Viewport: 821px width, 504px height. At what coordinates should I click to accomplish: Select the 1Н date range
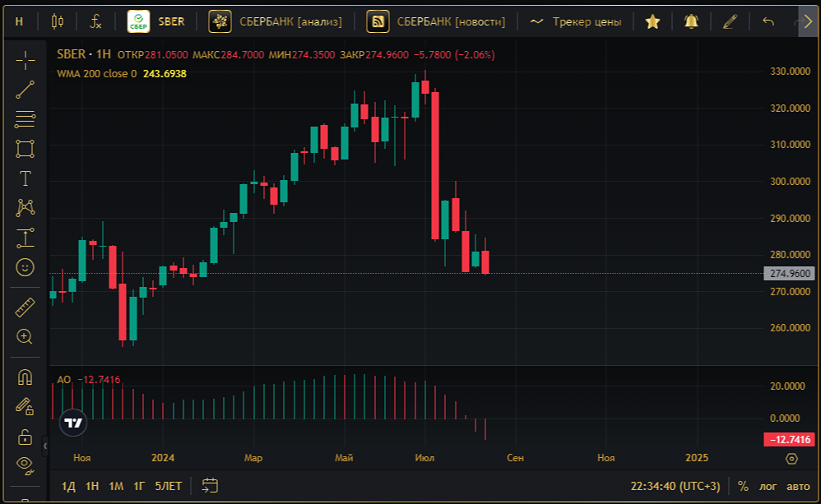coord(92,486)
